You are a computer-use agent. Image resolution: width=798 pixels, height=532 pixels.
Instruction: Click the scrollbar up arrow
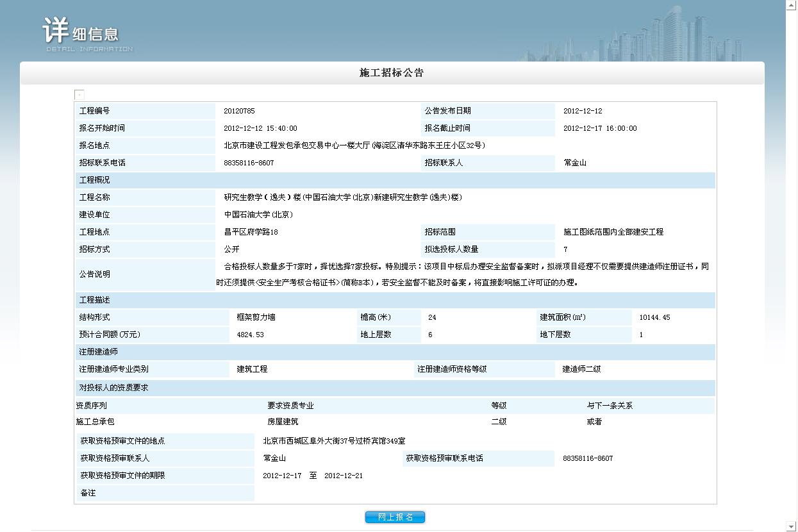[791, 5]
